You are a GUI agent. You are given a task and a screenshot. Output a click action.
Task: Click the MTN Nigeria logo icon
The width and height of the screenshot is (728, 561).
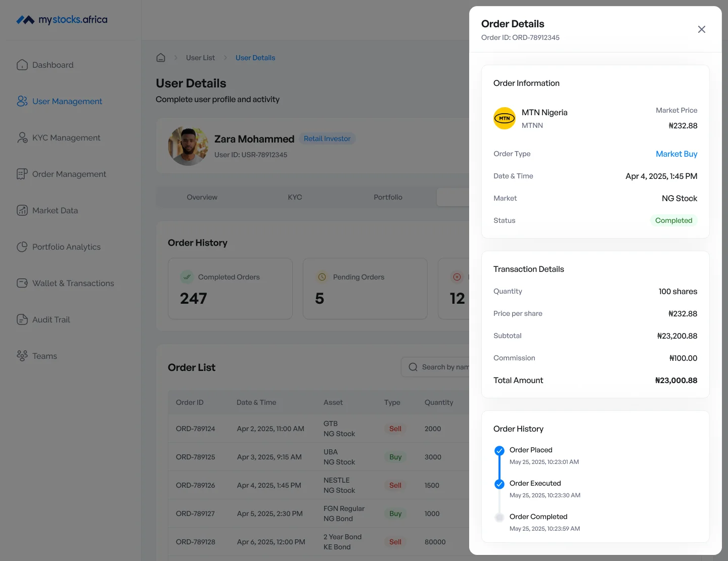pyautogui.click(x=505, y=118)
